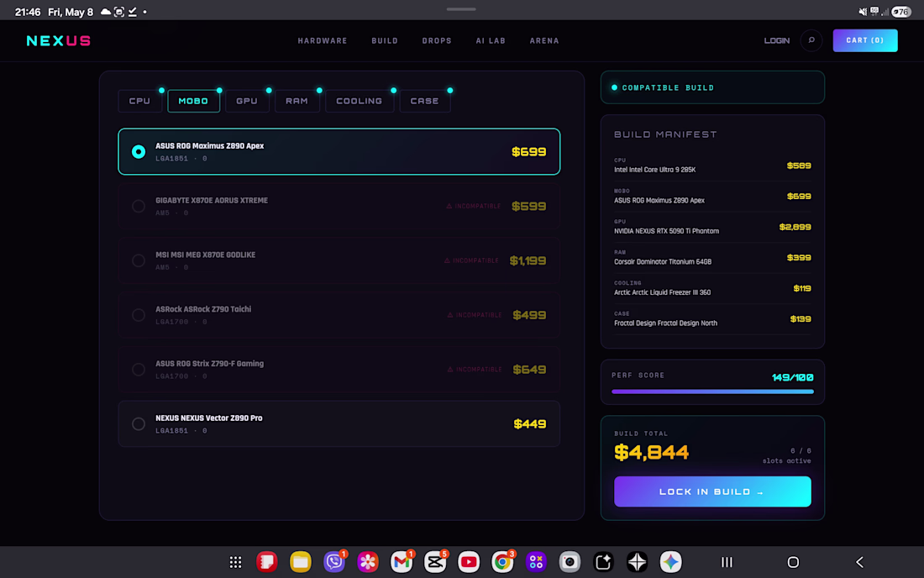Select ASUS ROG Maximus Z890 Apex radio

tap(139, 151)
